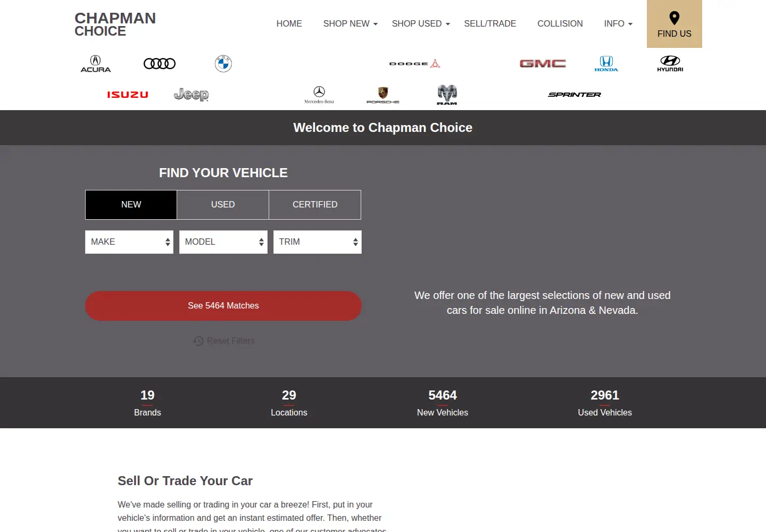Viewport: 766px width, 532px height.
Task: Select the NEW vehicle tab
Action: [131, 205]
